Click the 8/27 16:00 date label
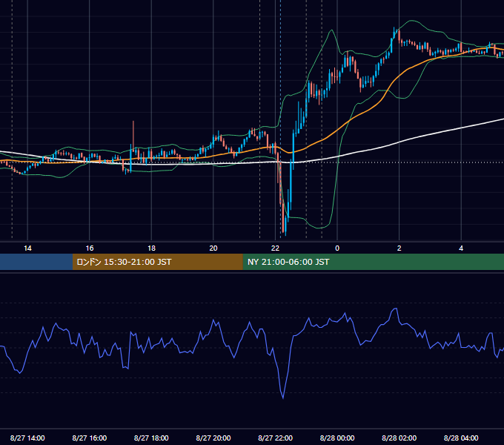Viewport: 504px width, 445px height. point(90,438)
